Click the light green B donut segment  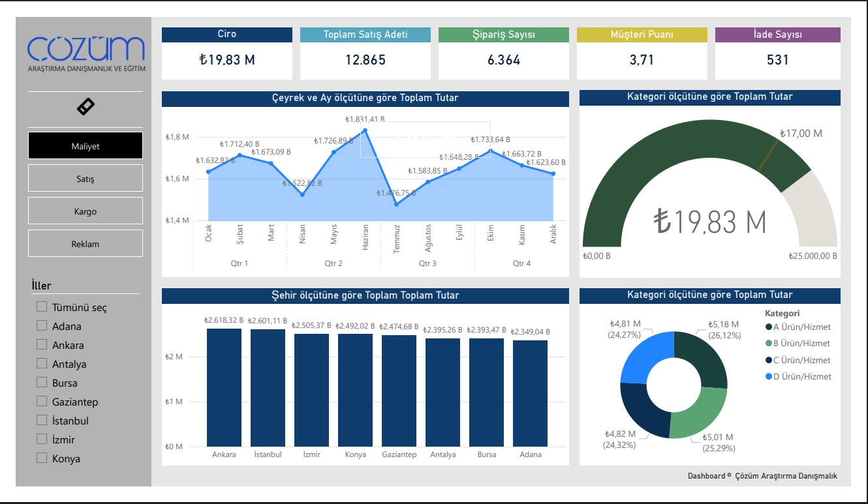(702, 414)
